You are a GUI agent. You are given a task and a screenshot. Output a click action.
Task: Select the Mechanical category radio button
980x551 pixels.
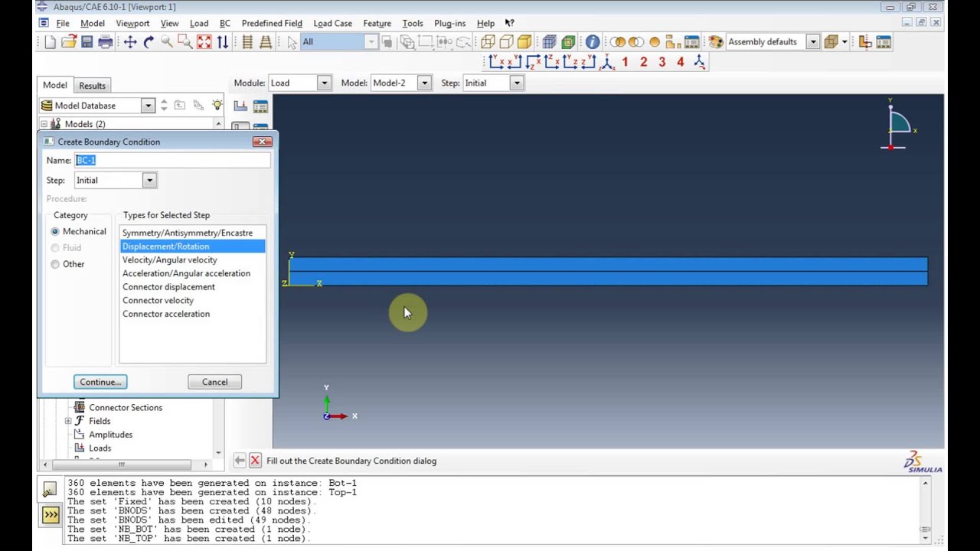[55, 232]
